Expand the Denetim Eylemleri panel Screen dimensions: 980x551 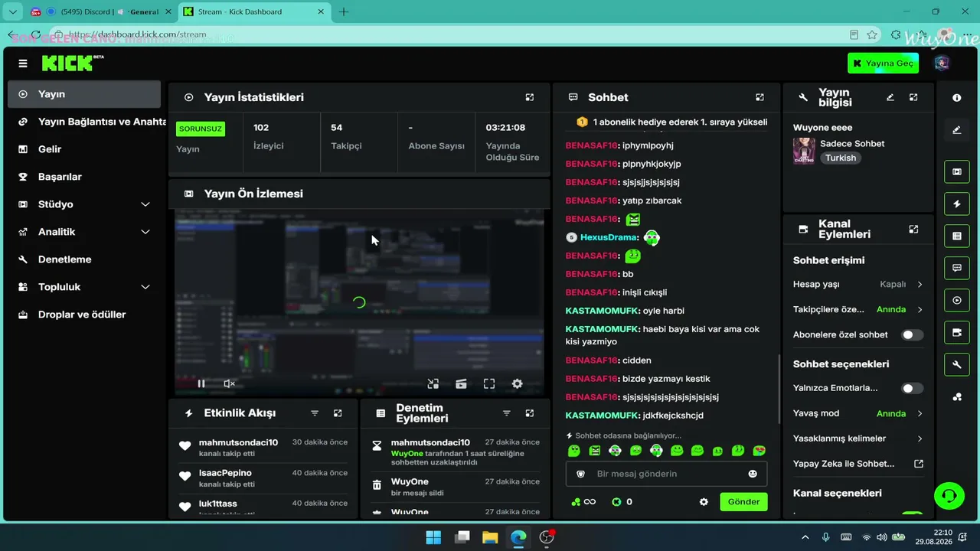click(x=529, y=413)
